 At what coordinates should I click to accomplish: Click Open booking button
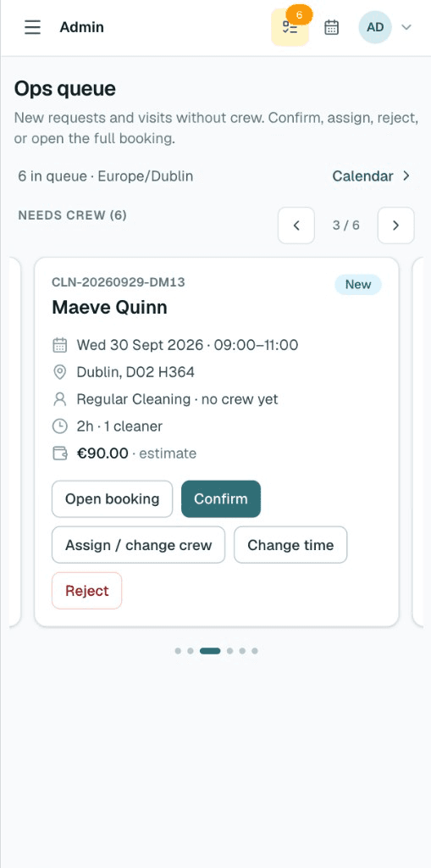click(x=113, y=498)
